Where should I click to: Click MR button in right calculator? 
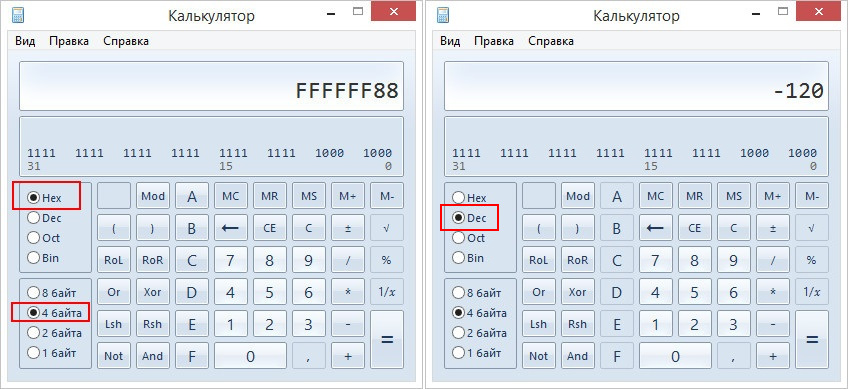pyautogui.click(x=695, y=196)
